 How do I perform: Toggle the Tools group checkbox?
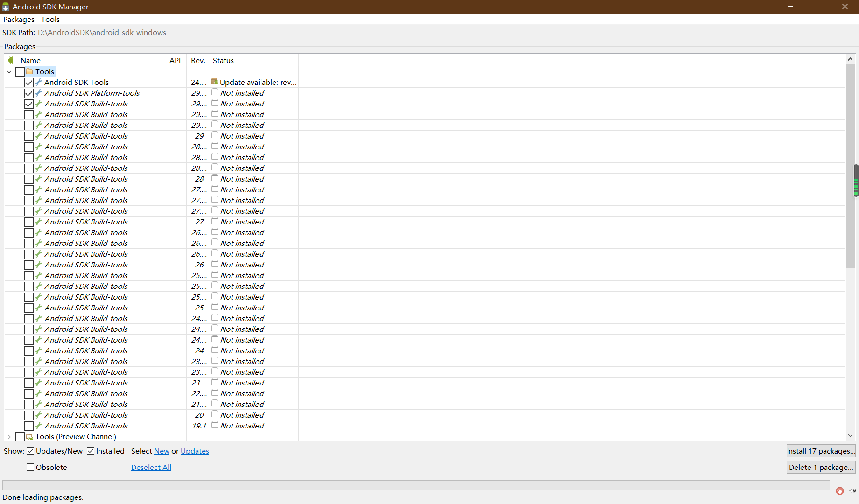20,72
